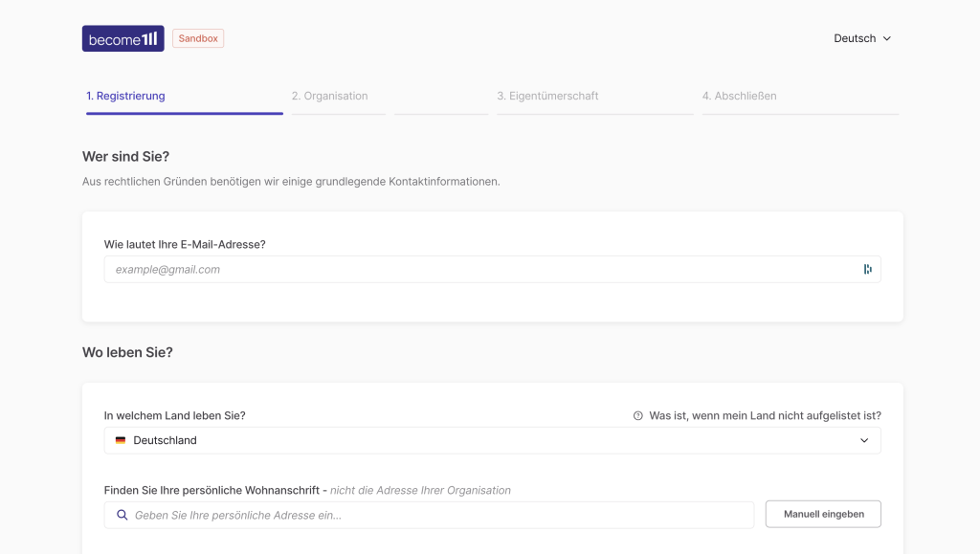Click the 'Finden Sie Ihre persönliche Wohnanschrift' label
Image resolution: width=980 pixels, height=554 pixels.
212,490
